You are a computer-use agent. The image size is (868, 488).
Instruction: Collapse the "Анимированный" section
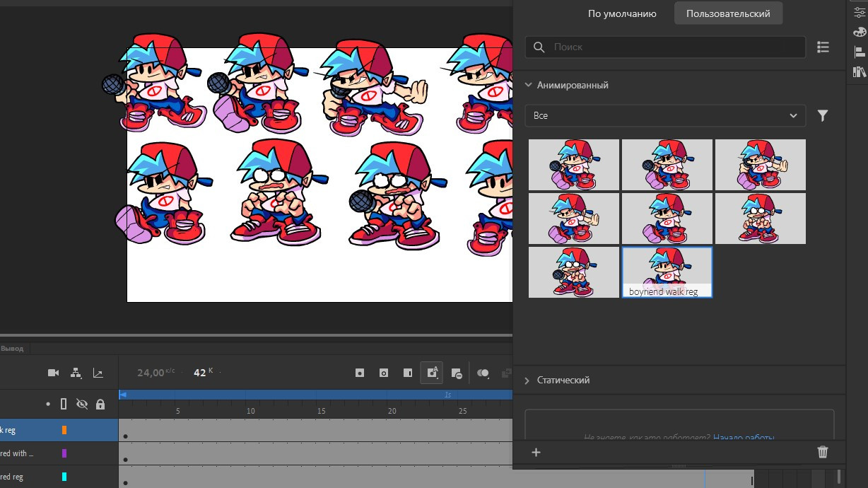pos(528,84)
